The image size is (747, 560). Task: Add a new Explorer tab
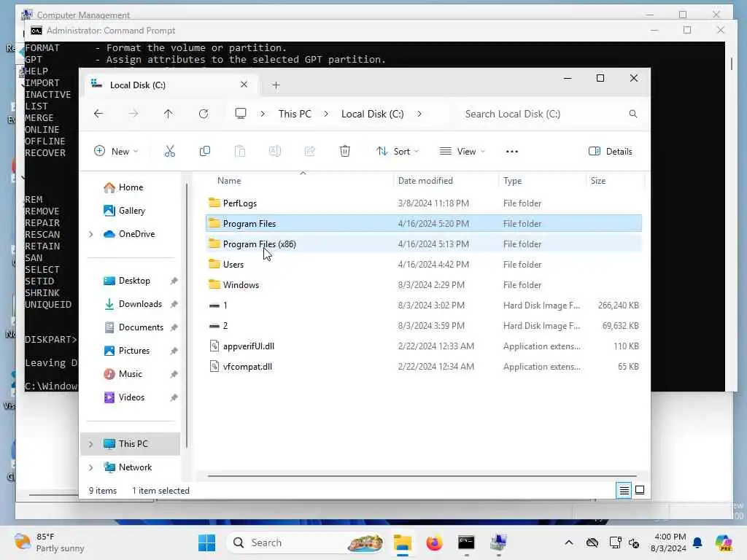pyautogui.click(x=276, y=85)
